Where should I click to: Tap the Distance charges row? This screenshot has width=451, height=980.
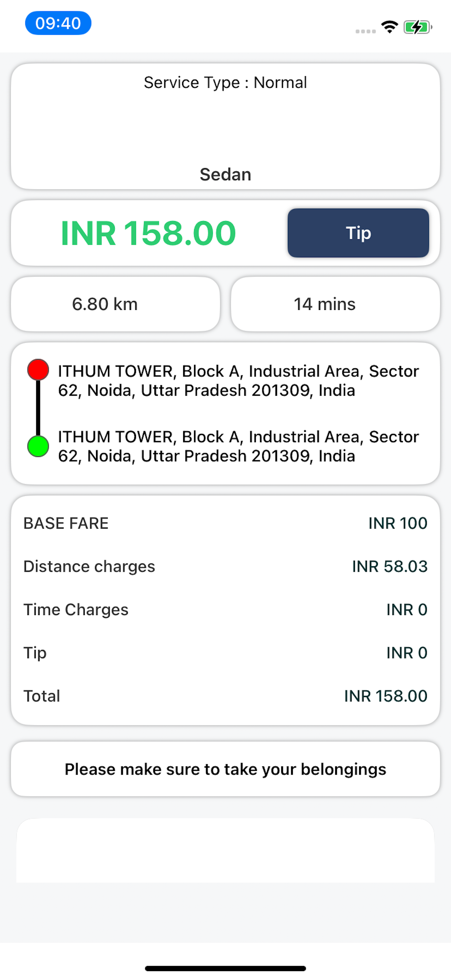pos(225,567)
